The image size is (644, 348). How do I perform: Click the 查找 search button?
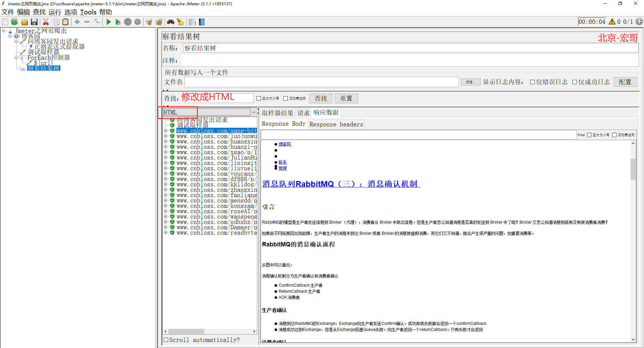point(321,99)
